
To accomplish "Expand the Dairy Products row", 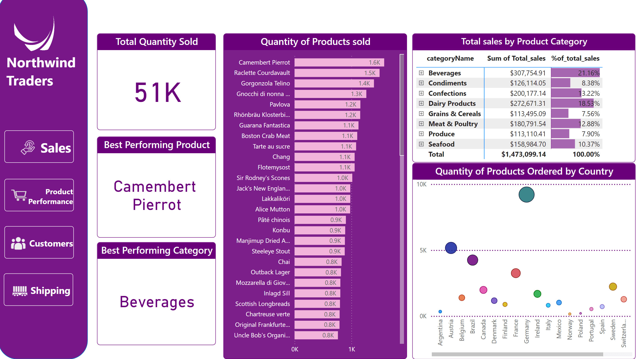I will [x=421, y=103].
